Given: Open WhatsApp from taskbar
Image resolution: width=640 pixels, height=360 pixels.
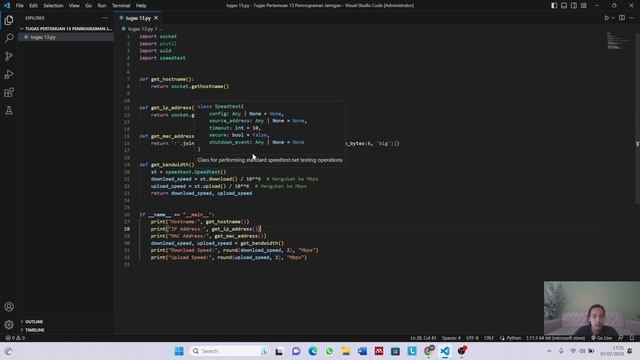Looking at the screenshot, I should (329, 351).
